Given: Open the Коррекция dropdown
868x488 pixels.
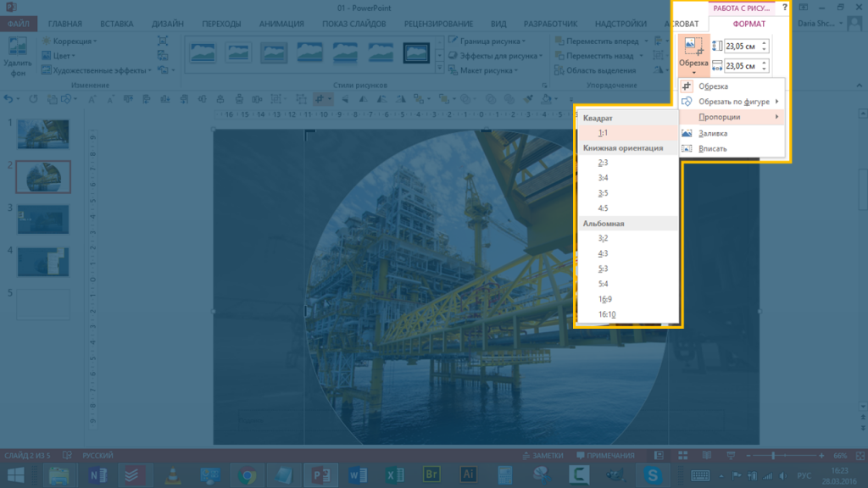Looking at the screenshot, I should [74, 41].
